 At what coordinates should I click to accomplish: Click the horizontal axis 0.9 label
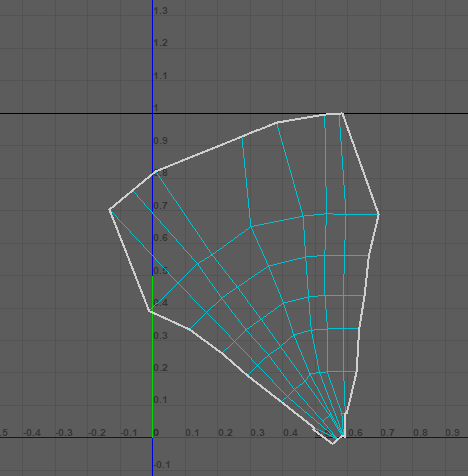tap(453, 433)
